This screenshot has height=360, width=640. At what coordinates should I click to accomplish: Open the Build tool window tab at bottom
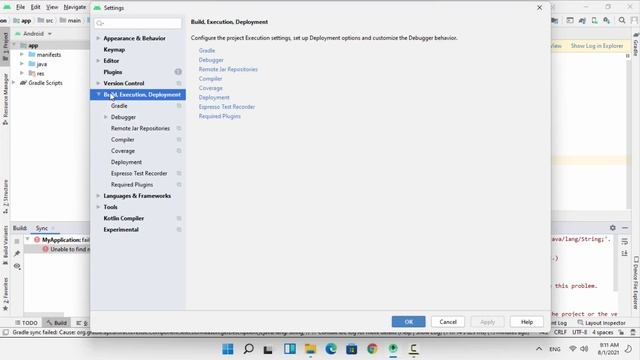56,323
